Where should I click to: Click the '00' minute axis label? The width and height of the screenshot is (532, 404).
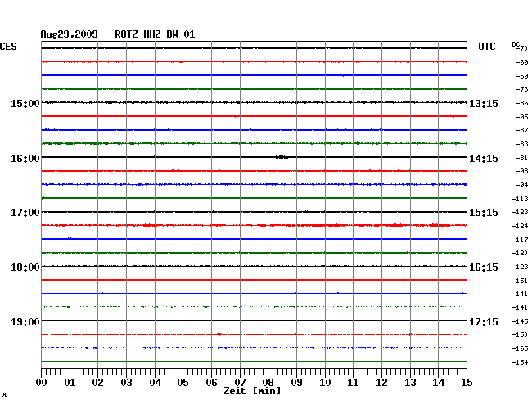(x=41, y=383)
